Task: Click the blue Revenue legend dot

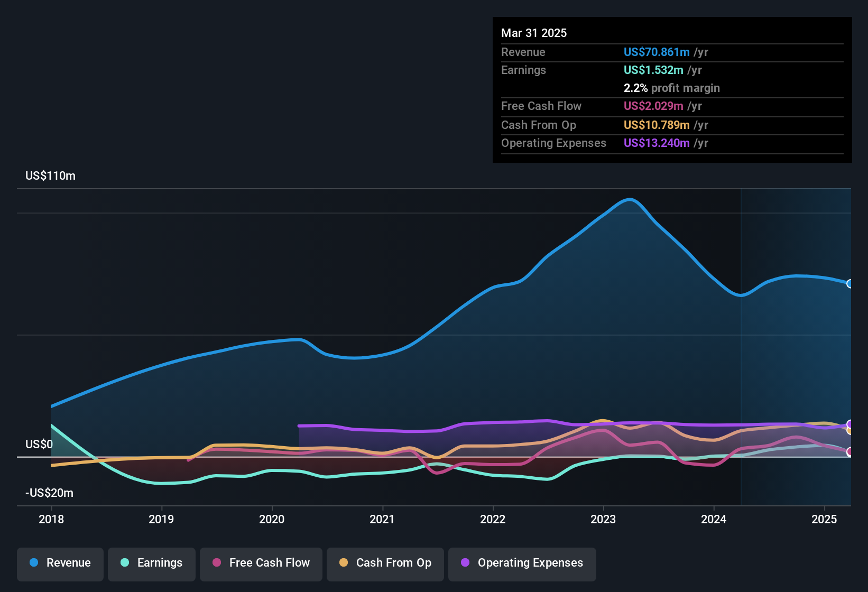Action: (x=34, y=562)
